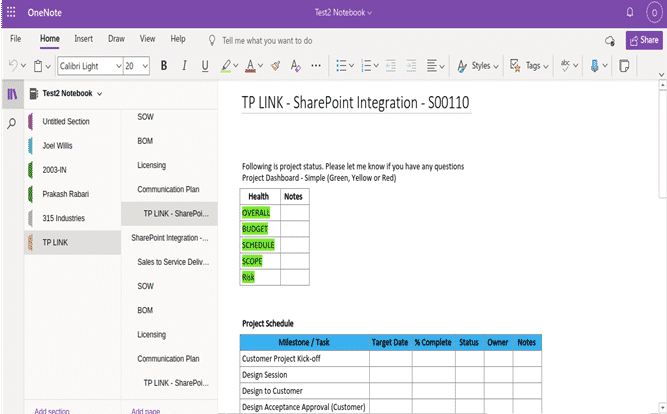Toggle the notebook navigation pane icon
Viewport: 667px width, 414px height.
pyautogui.click(x=12, y=94)
